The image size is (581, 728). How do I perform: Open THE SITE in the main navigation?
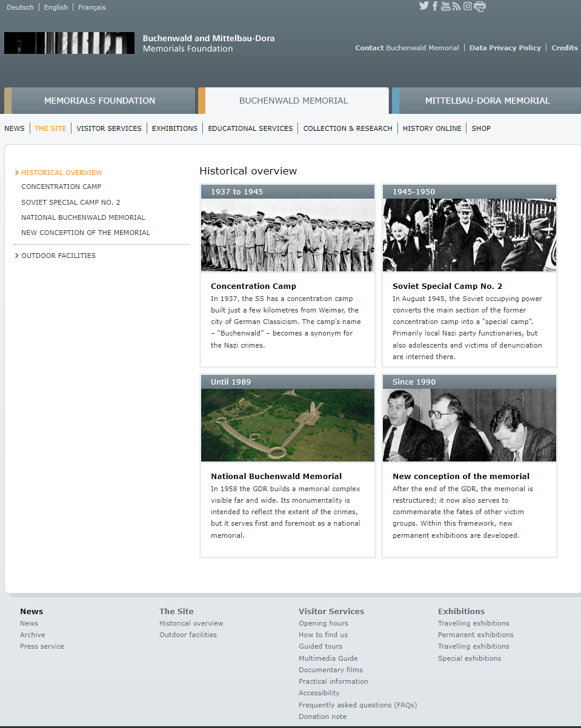[50, 128]
